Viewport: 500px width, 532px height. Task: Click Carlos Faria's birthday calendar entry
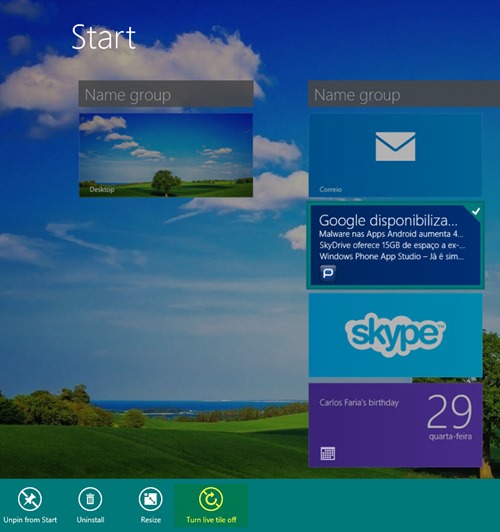click(359, 403)
